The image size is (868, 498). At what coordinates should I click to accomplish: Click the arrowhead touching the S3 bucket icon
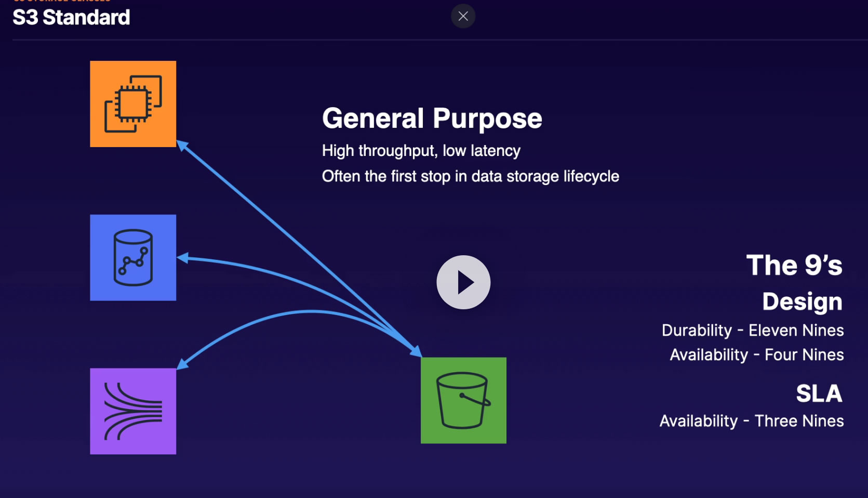tap(416, 351)
